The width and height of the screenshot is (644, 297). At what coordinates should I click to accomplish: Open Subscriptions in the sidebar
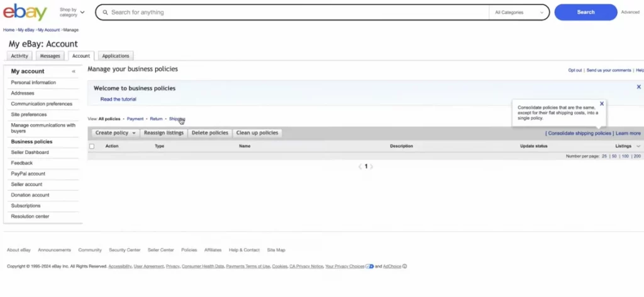point(26,205)
